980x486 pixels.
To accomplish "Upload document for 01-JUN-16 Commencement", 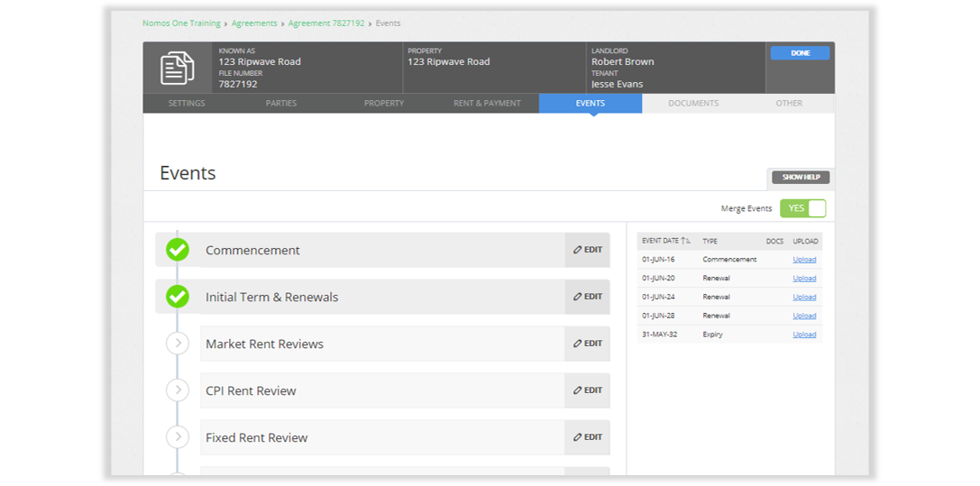I will (x=804, y=260).
